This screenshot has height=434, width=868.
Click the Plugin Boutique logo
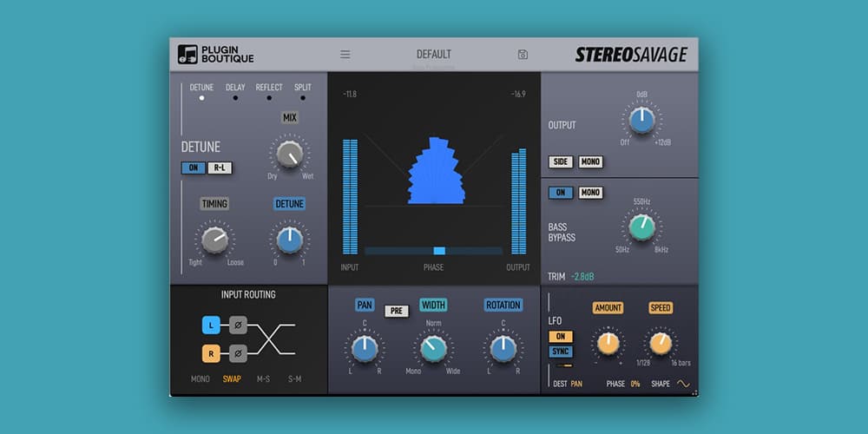tap(216, 54)
